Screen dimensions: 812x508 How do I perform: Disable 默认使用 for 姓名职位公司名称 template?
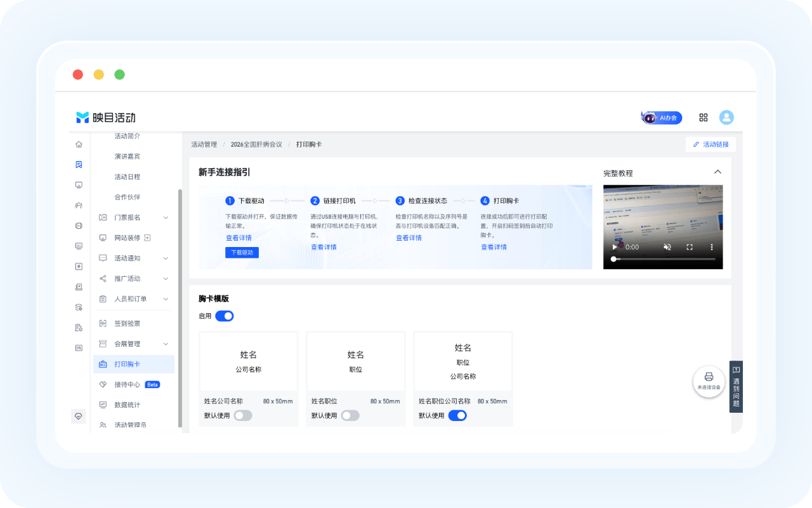457,415
